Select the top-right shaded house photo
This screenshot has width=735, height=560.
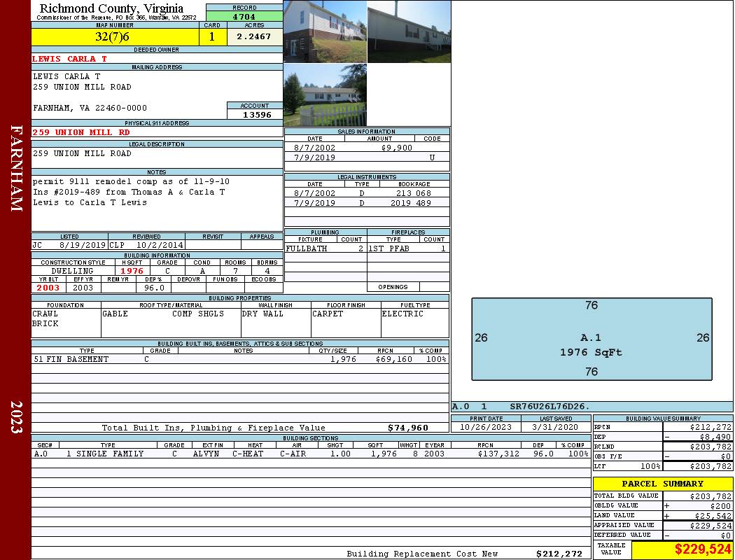coord(409,31)
